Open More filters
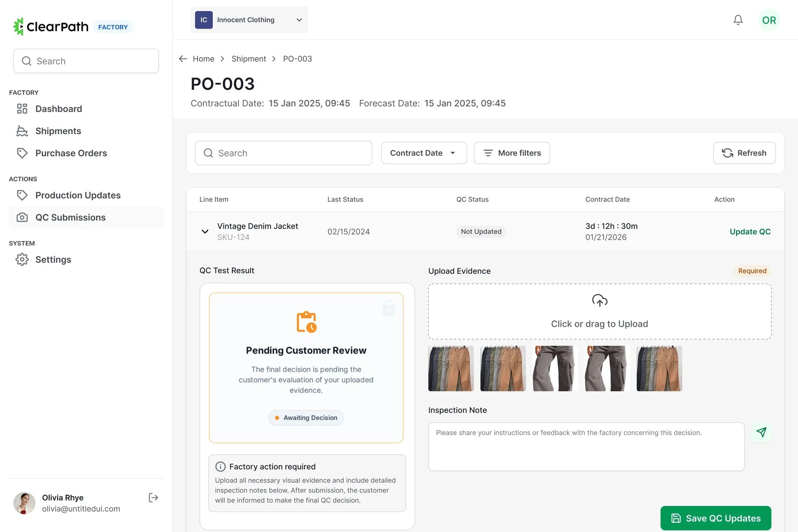The width and height of the screenshot is (798, 532). point(512,153)
